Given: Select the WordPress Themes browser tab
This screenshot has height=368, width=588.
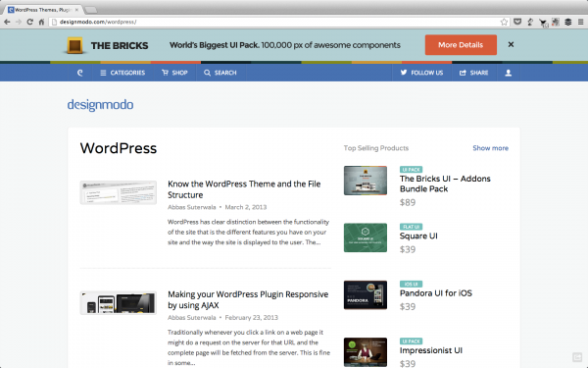Looking at the screenshot, I should 44,10.
